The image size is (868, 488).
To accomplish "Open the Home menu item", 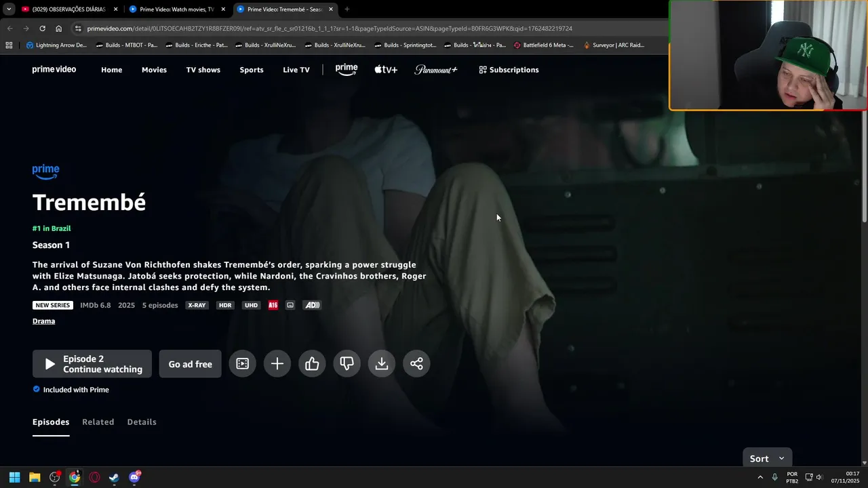I will (x=112, y=70).
